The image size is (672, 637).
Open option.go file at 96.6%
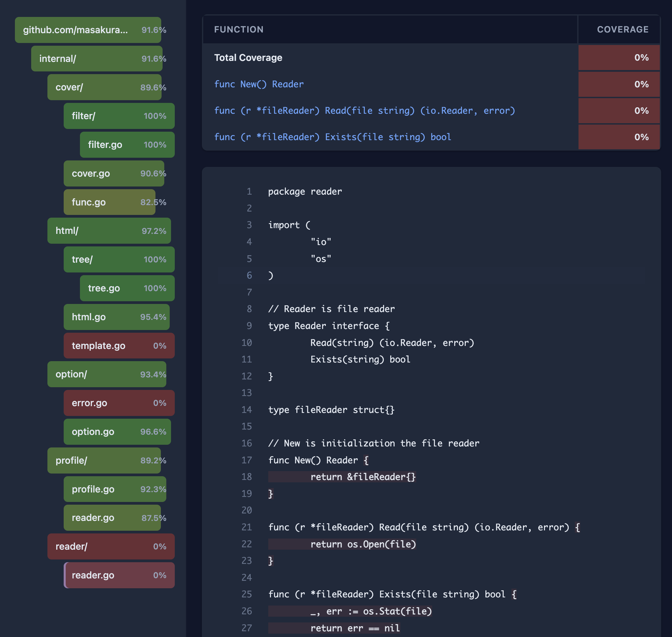pyautogui.click(x=117, y=432)
